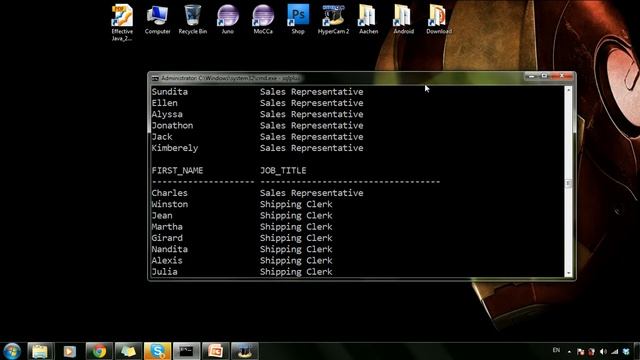The image size is (640, 360).
Task: Click the name Jean
Action: pos(162,216)
